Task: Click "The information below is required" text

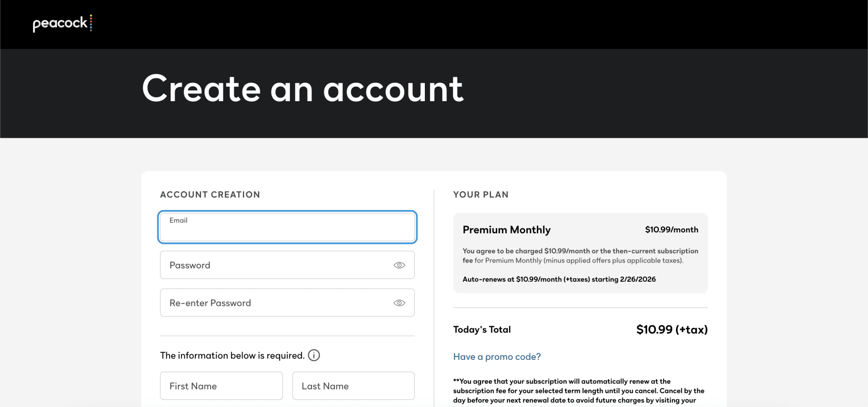Action: (x=232, y=355)
